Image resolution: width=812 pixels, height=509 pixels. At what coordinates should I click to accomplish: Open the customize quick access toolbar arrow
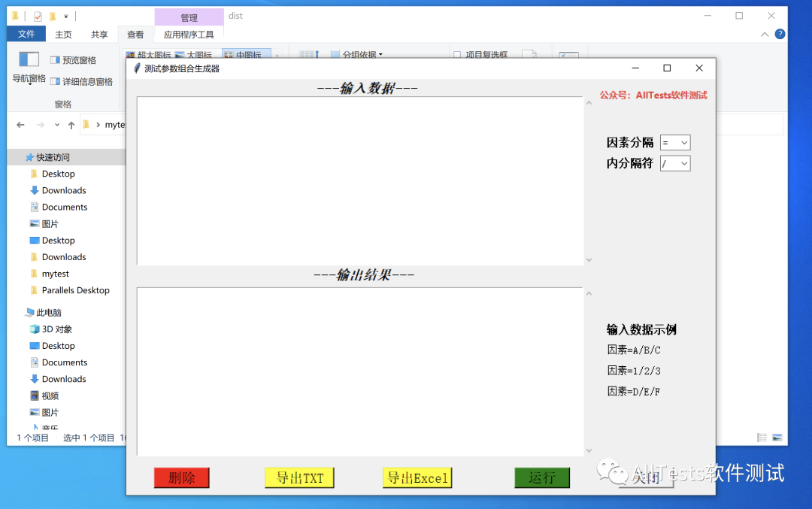(65, 17)
